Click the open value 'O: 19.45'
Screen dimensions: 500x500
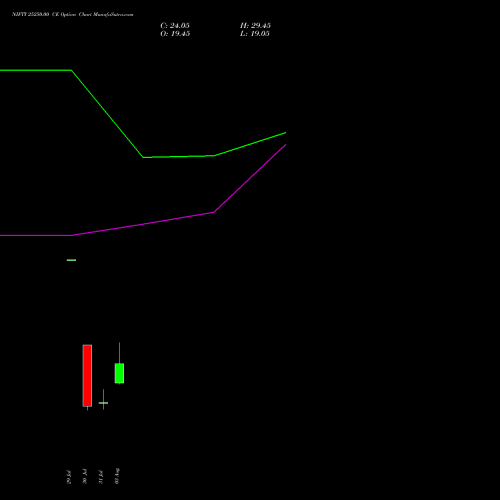coord(175,34)
